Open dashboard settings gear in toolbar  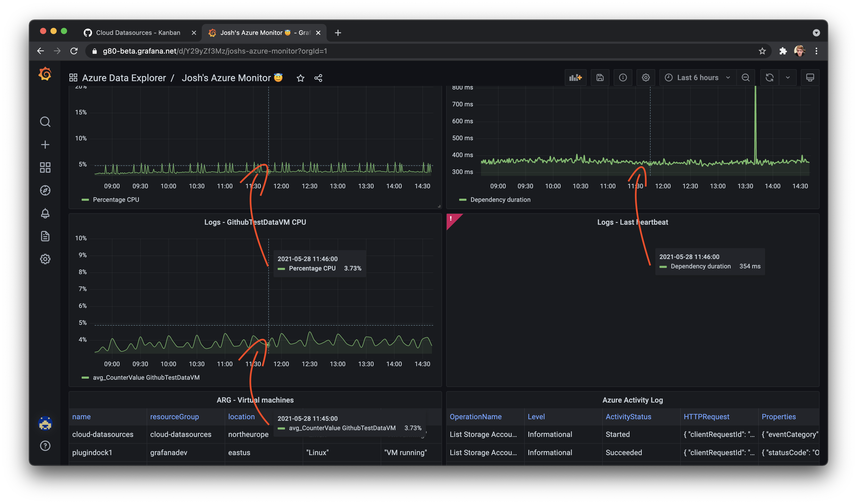tap(645, 78)
